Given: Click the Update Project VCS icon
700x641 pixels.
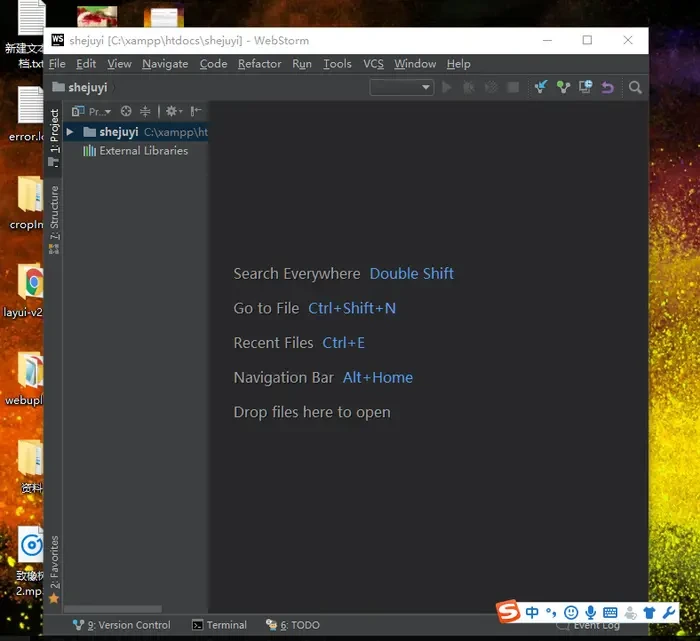Looking at the screenshot, I should [x=541, y=88].
